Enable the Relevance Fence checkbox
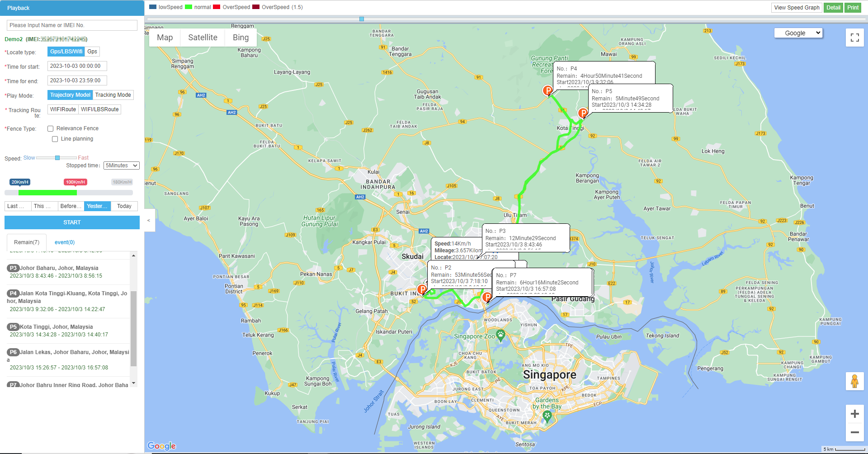868x454 pixels. [51, 129]
